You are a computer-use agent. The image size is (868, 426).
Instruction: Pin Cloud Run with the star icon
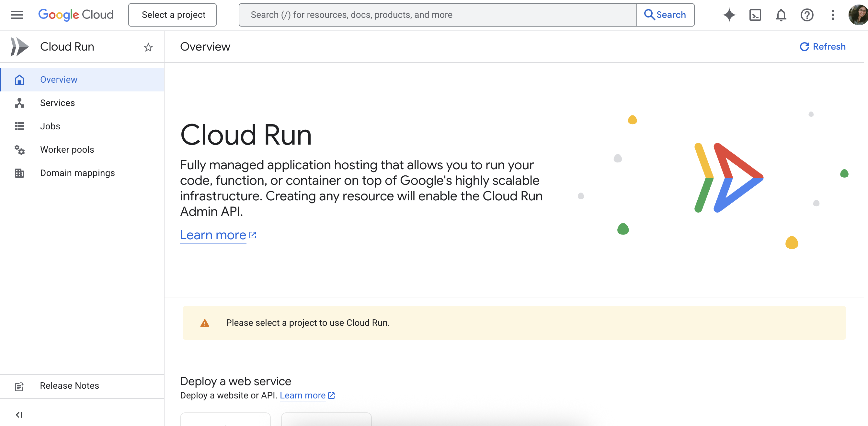click(x=148, y=47)
